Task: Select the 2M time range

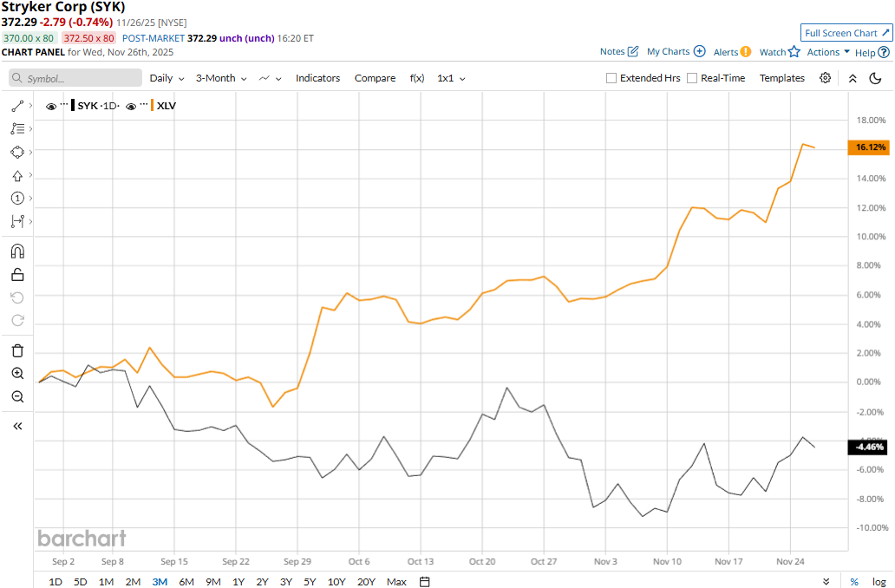Action: click(133, 582)
